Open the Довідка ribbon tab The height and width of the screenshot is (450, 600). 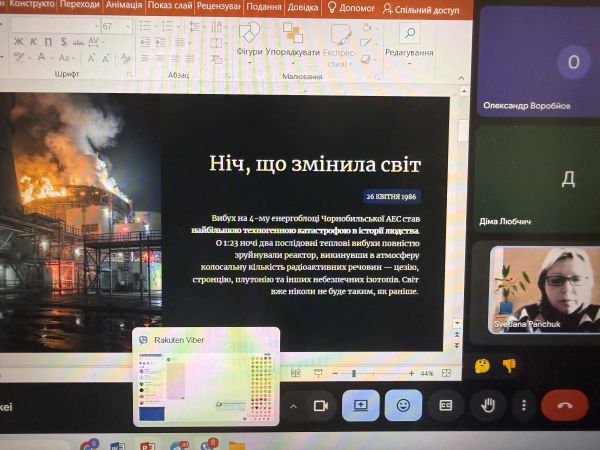[x=303, y=7]
